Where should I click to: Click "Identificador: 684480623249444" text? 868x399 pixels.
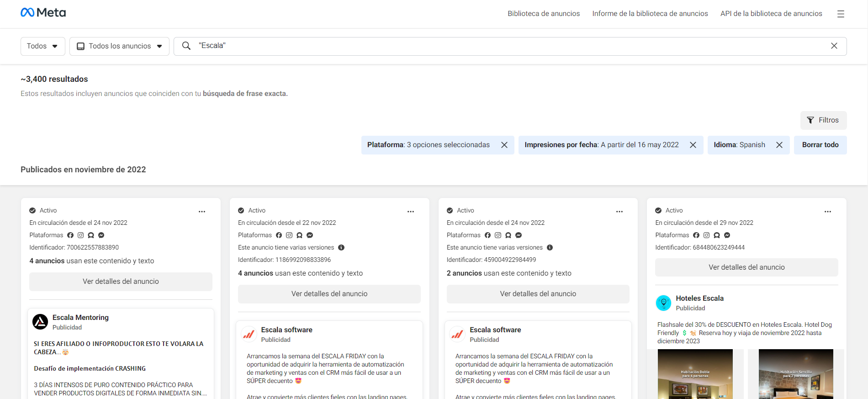tap(700, 247)
